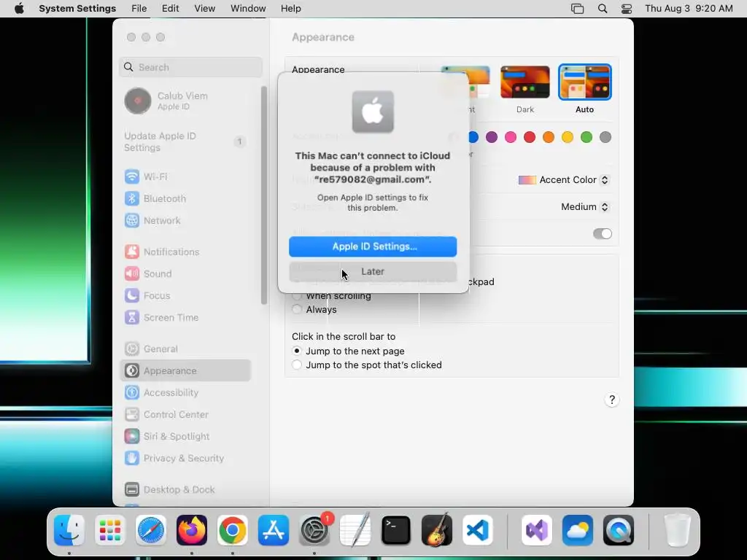Select Network in the sidebar
The width and height of the screenshot is (747, 560).
tap(185, 220)
